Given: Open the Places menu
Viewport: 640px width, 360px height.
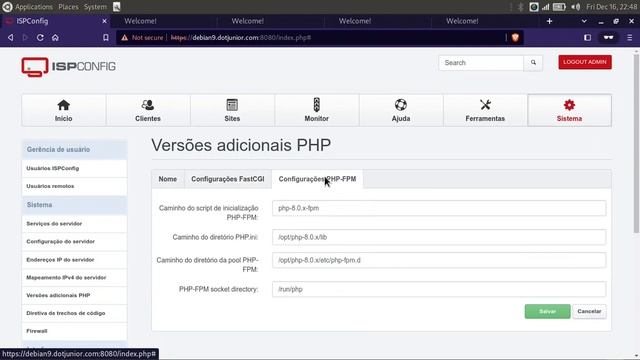Looking at the screenshot, I should (x=68, y=7).
